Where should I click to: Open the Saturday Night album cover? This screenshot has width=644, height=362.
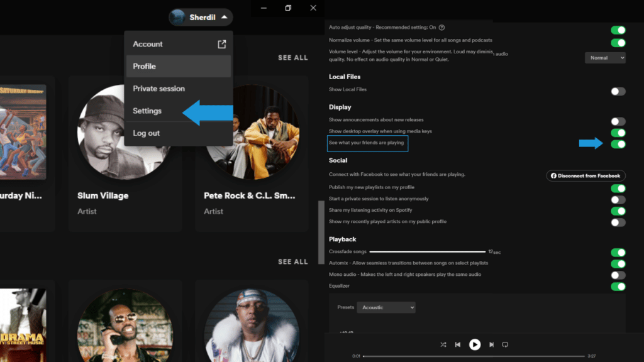[x=23, y=132]
